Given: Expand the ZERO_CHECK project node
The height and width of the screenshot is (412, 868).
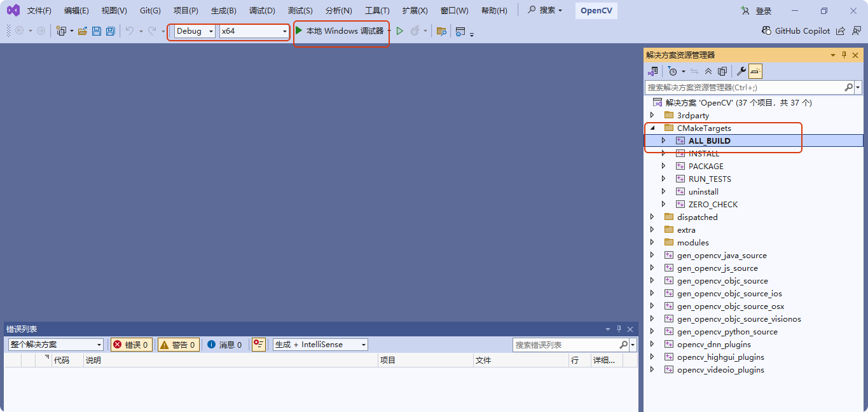Looking at the screenshot, I should pos(663,204).
